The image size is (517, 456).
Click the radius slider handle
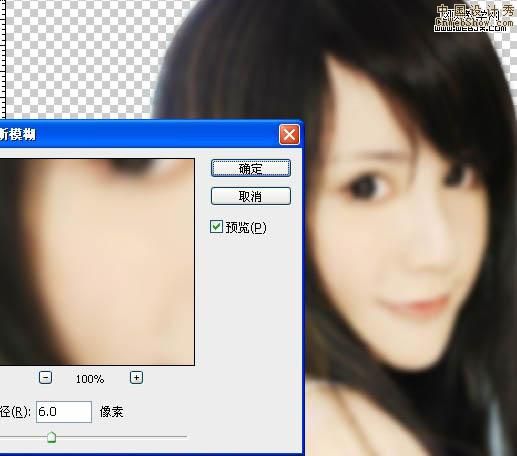(x=51, y=437)
